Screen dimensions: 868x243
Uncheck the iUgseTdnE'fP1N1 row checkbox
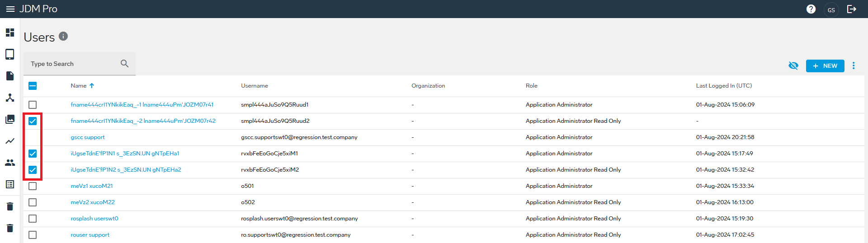click(33, 154)
